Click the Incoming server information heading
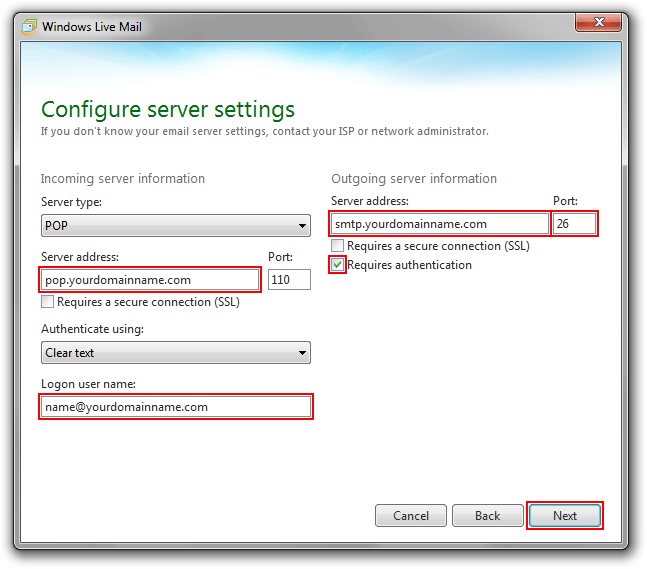Screen dimensions: 647x569 coord(122,179)
